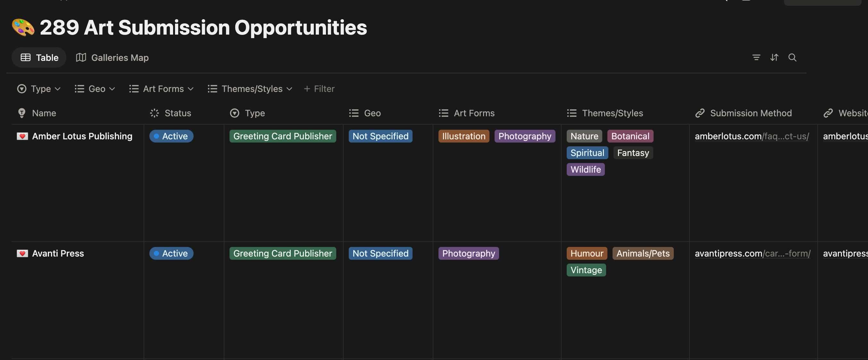Click the Vintage theme tag
Screen dimensions: 868x360
click(586, 270)
